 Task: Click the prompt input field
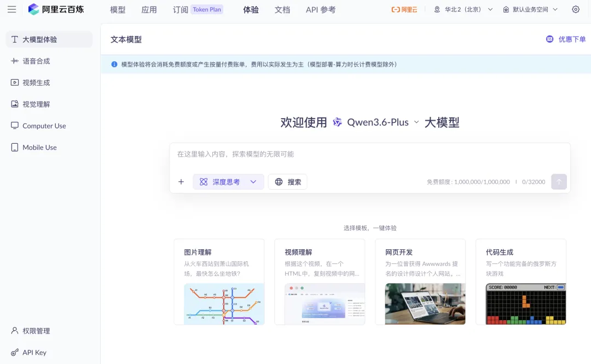tap(370, 154)
